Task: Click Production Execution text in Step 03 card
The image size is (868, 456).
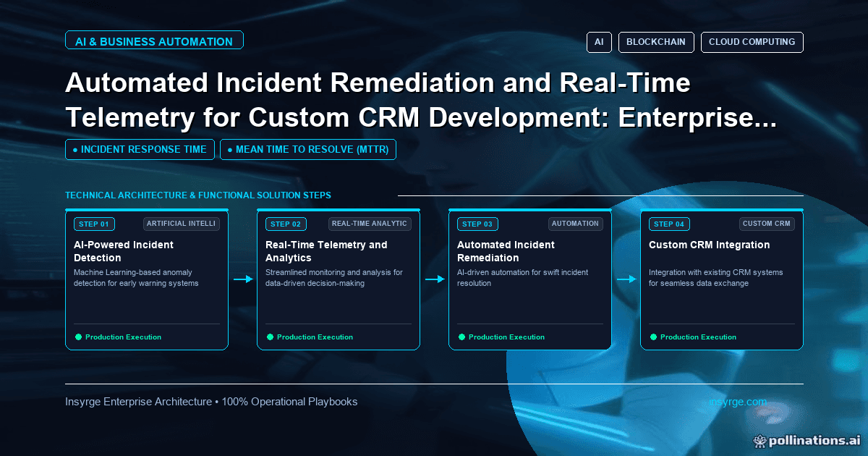Action: click(506, 337)
